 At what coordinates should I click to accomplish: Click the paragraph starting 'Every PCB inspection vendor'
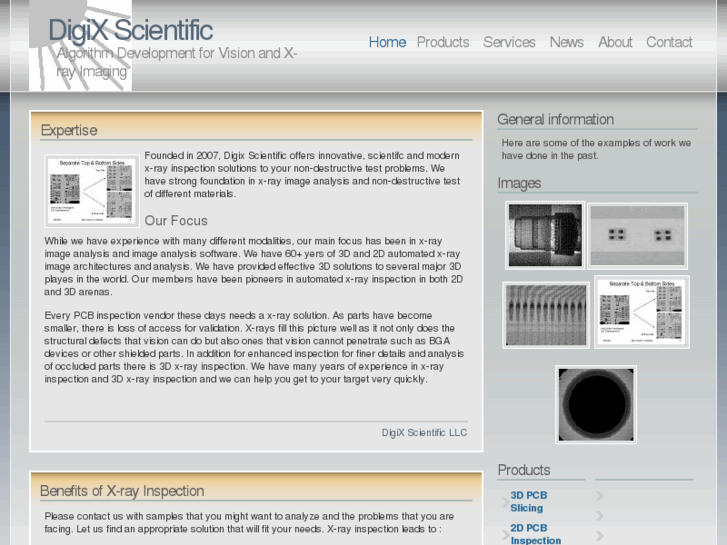coord(254,347)
